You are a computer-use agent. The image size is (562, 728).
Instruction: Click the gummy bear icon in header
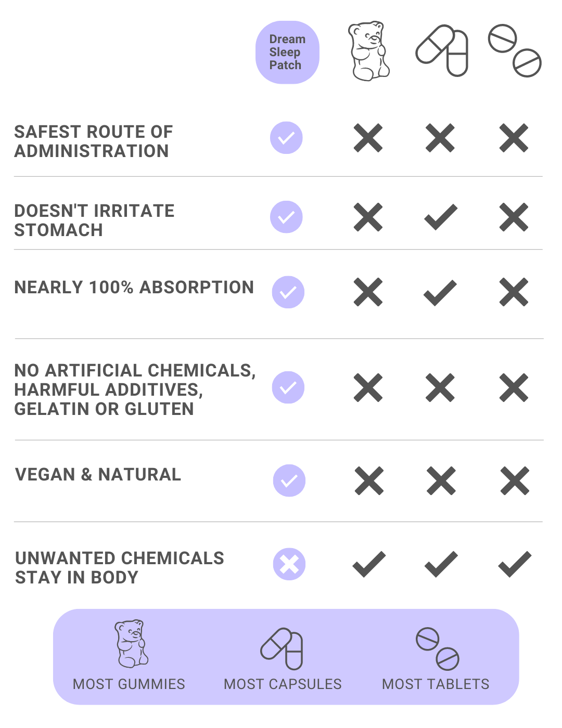[368, 51]
